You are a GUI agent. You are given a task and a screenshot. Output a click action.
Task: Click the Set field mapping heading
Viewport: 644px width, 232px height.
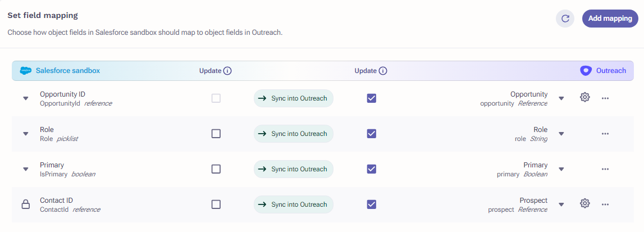coord(43,16)
